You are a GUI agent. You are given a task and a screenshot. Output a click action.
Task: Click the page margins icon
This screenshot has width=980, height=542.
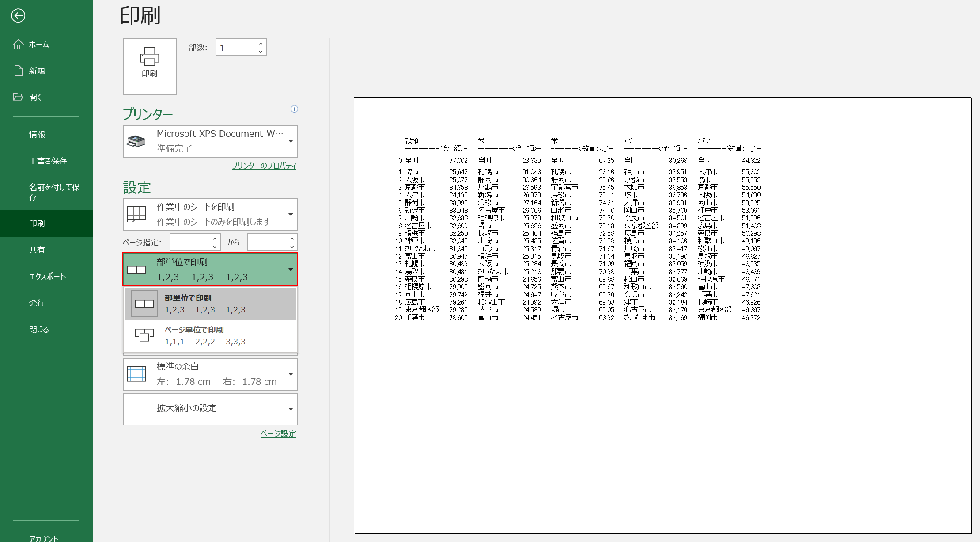(136, 374)
